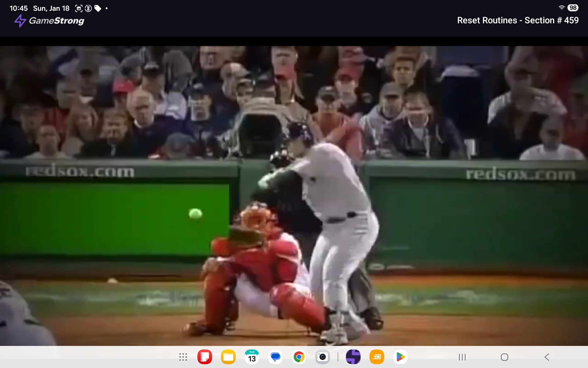Tap the hourglass timer status icon
This screenshot has width=588, height=368.
pyautogui.click(x=88, y=8)
